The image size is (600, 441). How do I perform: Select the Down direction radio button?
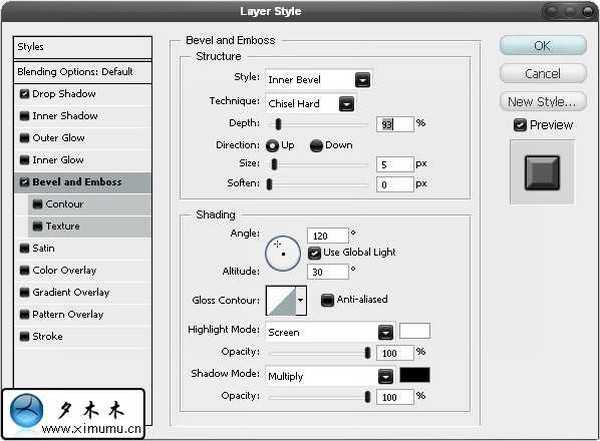(x=316, y=145)
